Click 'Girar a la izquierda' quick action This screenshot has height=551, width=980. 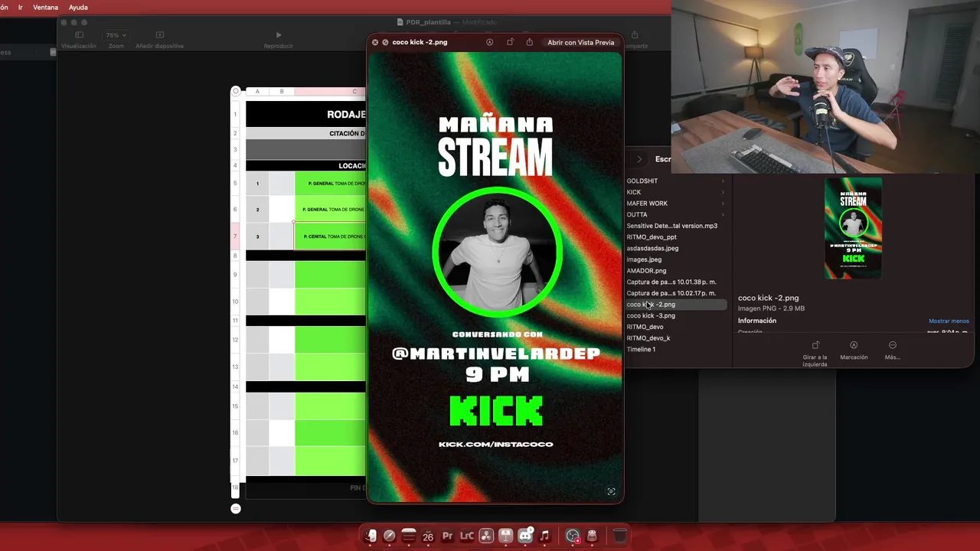point(815,354)
